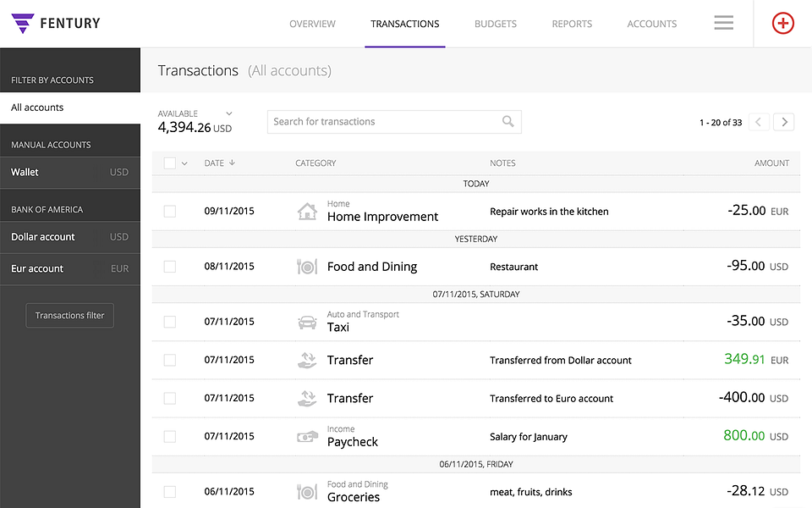Click the Paycheck category name
812x508 pixels.
[352, 442]
